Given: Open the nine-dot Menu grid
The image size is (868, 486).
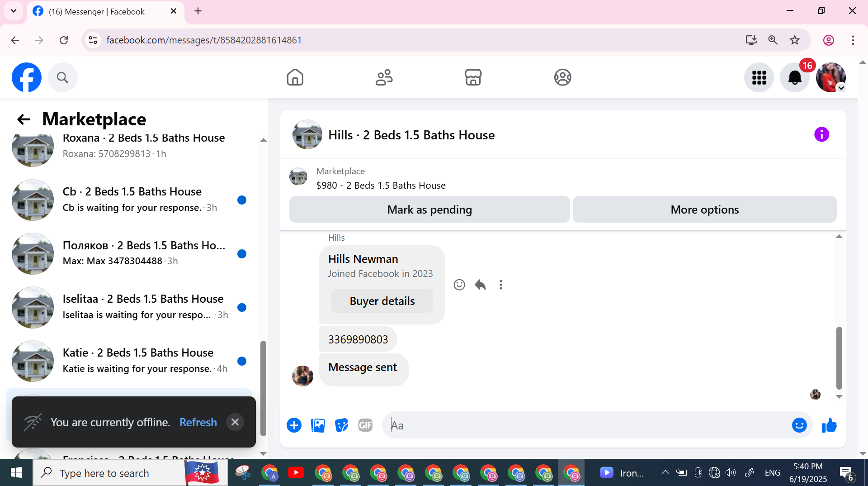Looking at the screenshot, I should (759, 77).
